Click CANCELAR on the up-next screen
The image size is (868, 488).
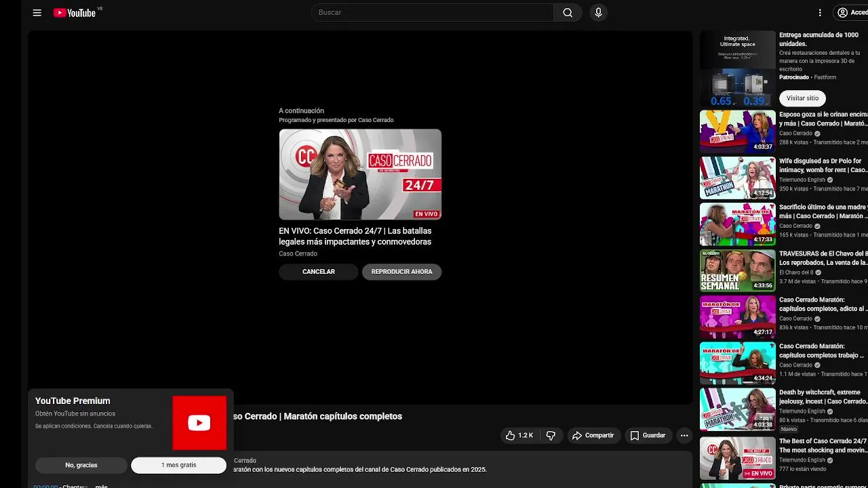(319, 272)
